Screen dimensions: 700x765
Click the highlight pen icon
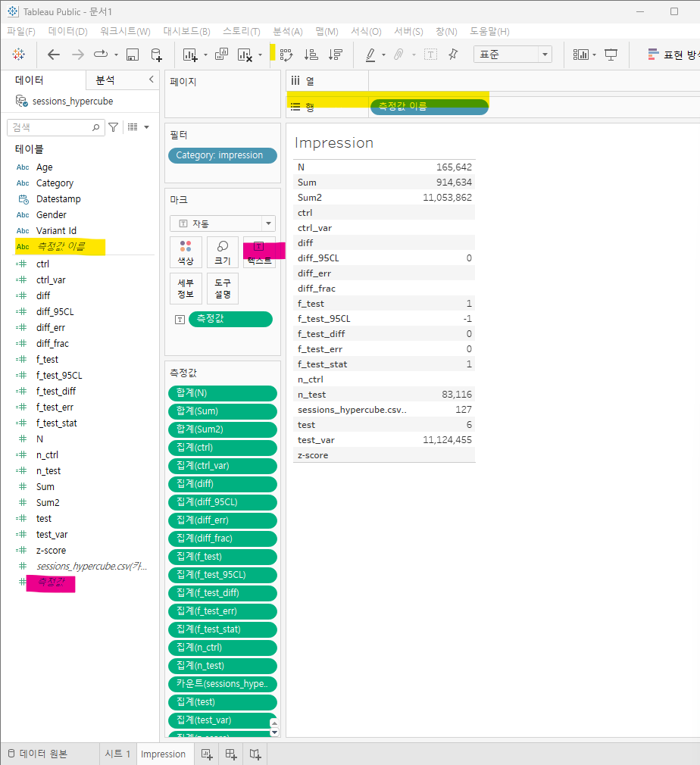[x=370, y=55]
